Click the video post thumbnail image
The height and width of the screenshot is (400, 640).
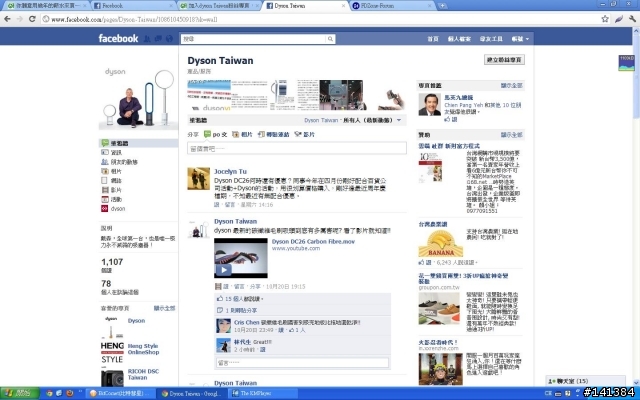pyautogui.click(x=241, y=258)
